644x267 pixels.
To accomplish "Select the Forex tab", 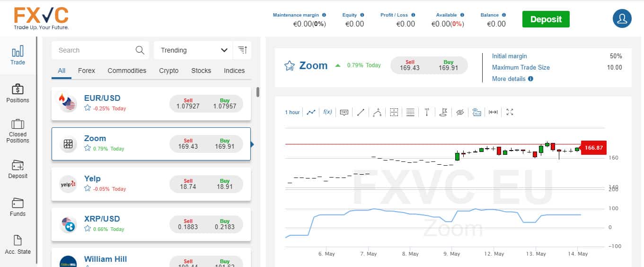I will (87, 71).
